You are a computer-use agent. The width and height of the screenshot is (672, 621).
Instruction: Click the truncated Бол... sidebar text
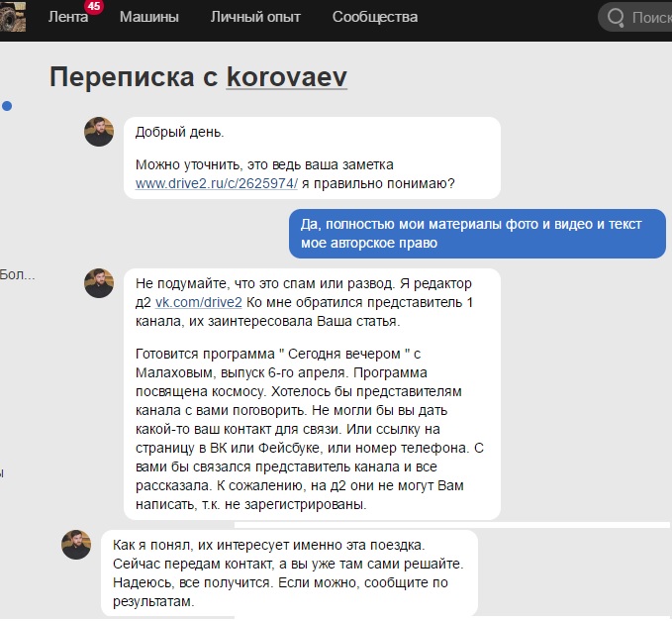17,274
